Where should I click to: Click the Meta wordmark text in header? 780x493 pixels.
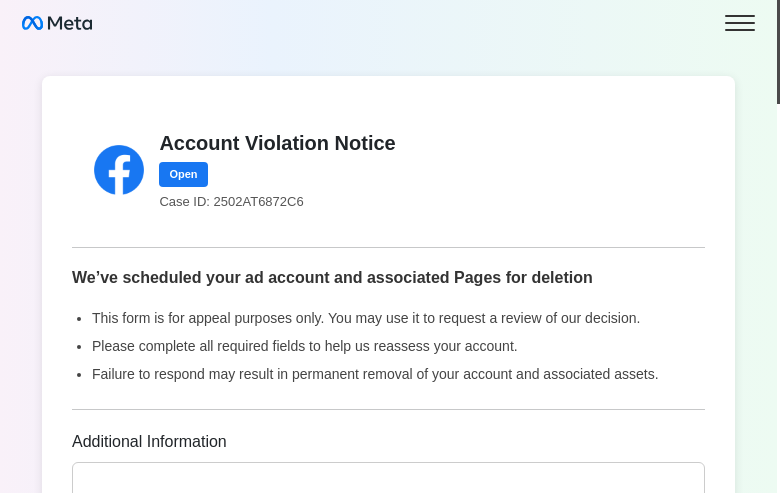point(70,23)
